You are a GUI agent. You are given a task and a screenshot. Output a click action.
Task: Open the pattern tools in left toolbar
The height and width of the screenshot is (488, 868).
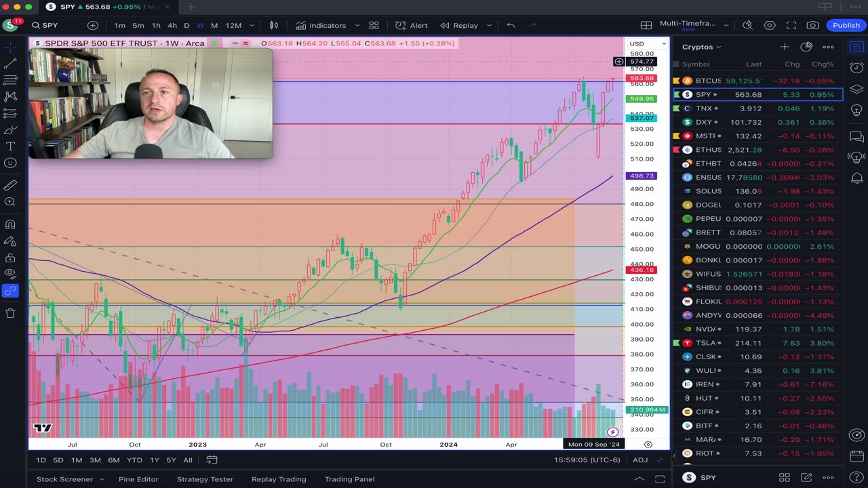click(x=10, y=97)
